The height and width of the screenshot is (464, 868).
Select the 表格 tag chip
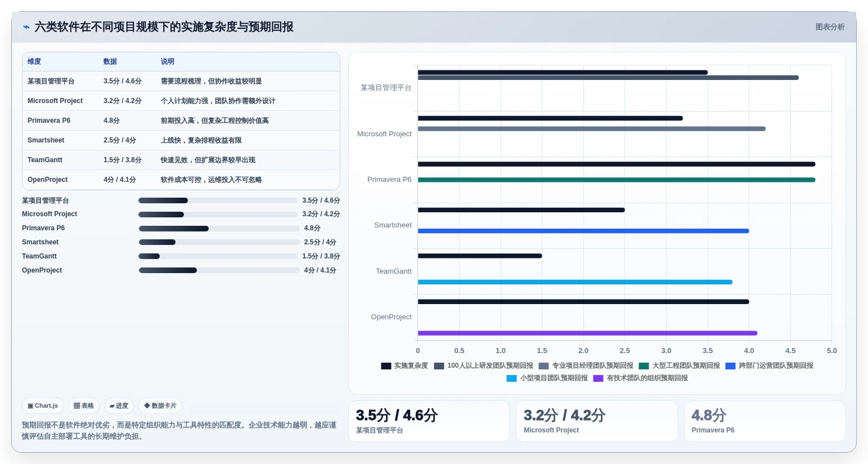[x=84, y=405]
